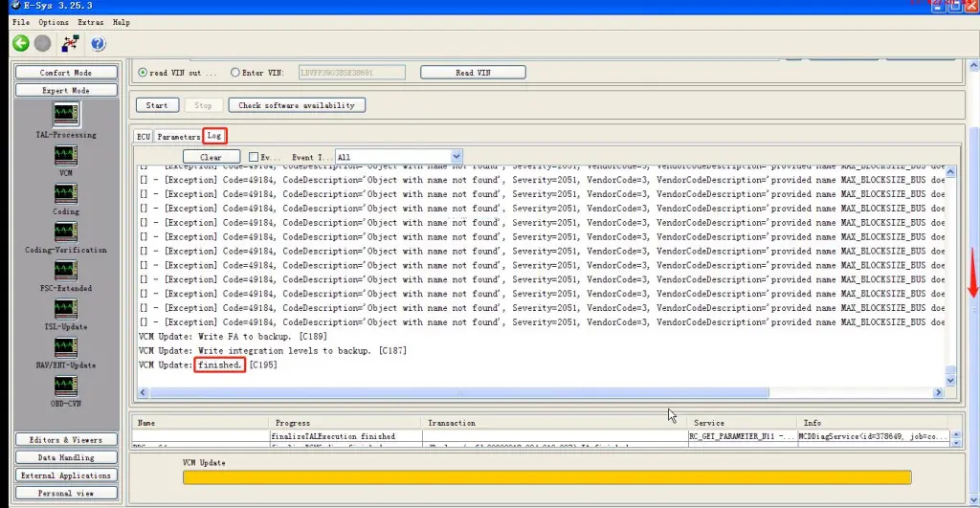The width and height of the screenshot is (980, 508).
Task: Click the MCDDiagService info cell
Action: click(873, 436)
